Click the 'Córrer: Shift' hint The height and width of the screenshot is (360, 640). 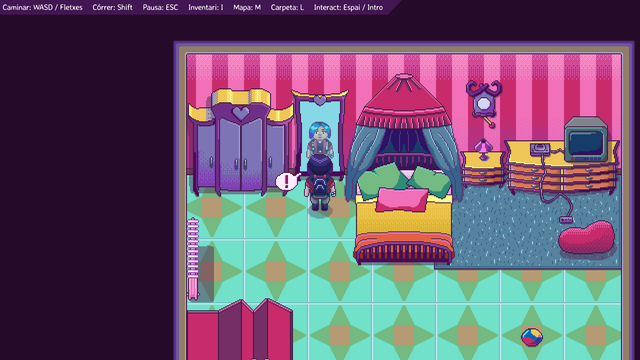point(112,7)
